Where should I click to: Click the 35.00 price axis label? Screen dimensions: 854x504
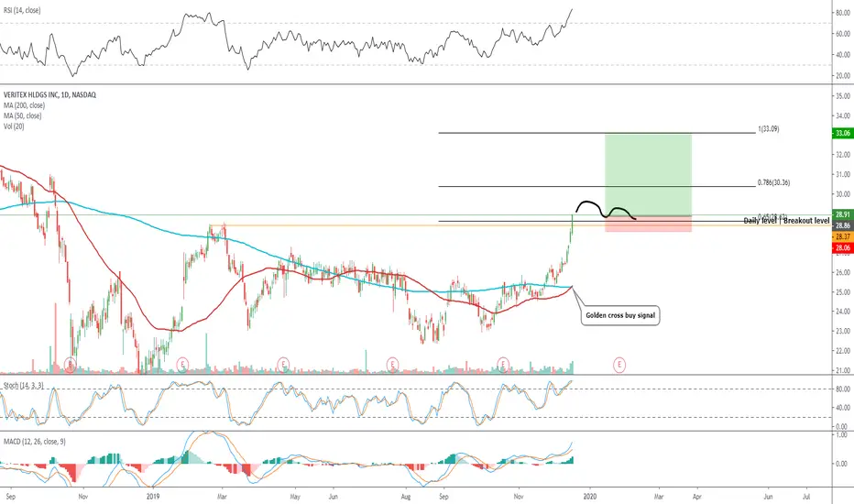(x=843, y=96)
